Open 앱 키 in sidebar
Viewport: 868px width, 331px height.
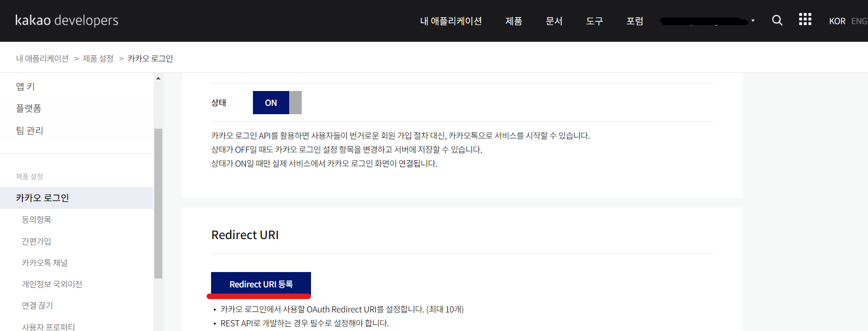coord(26,86)
